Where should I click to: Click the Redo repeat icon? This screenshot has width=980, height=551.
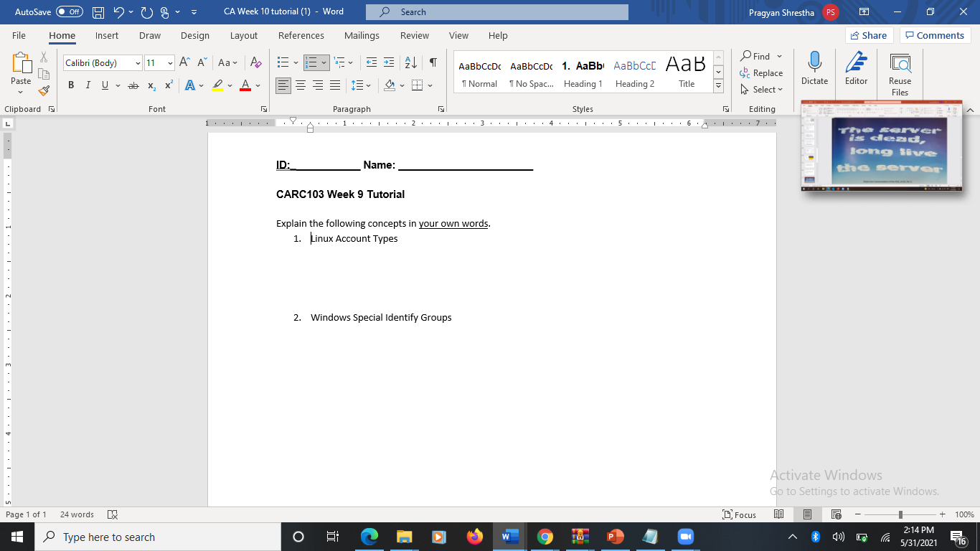click(147, 12)
